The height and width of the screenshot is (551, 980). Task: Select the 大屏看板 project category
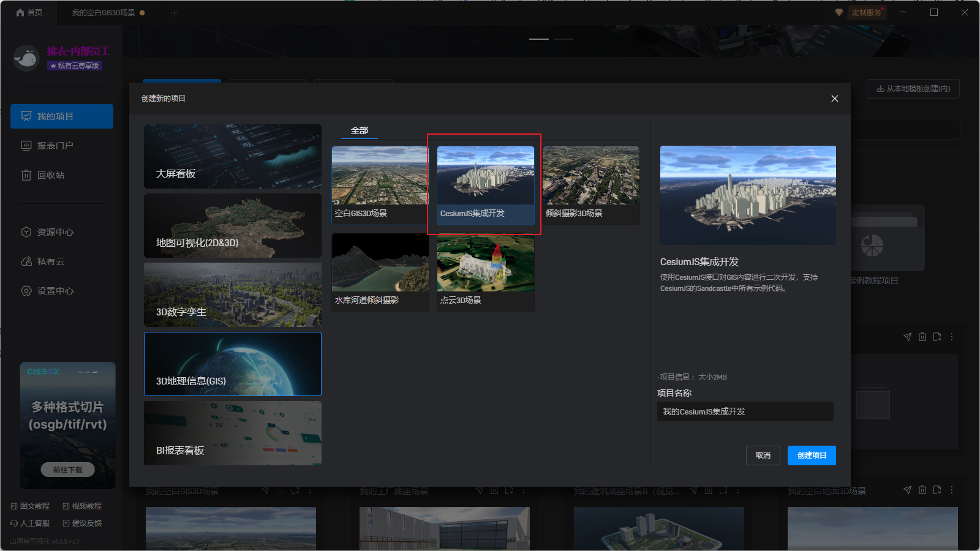coord(233,157)
